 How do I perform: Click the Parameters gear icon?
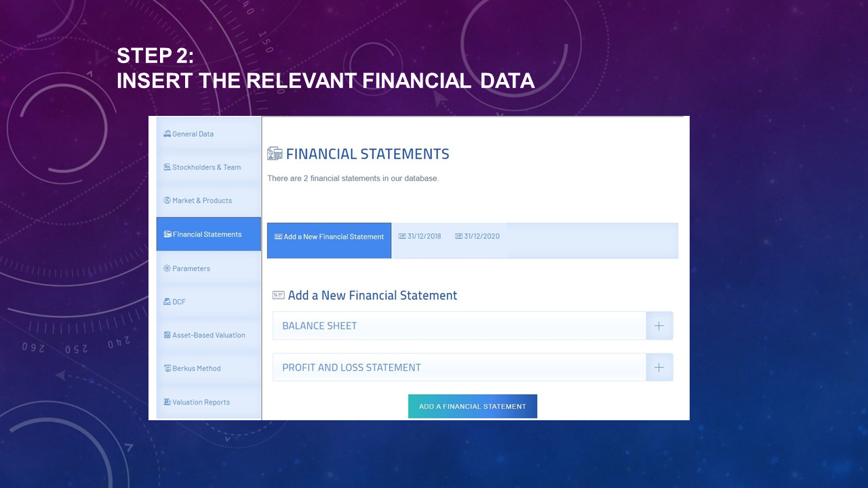pyautogui.click(x=167, y=268)
